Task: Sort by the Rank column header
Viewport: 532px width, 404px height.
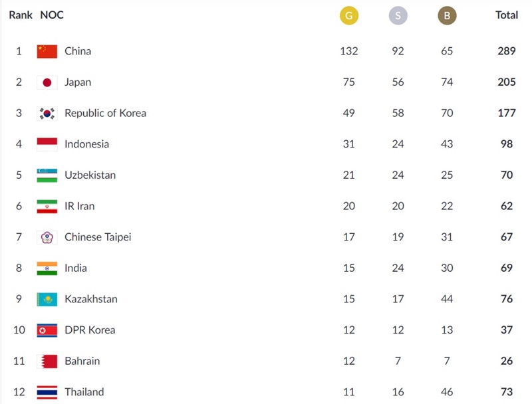Action: (21, 15)
